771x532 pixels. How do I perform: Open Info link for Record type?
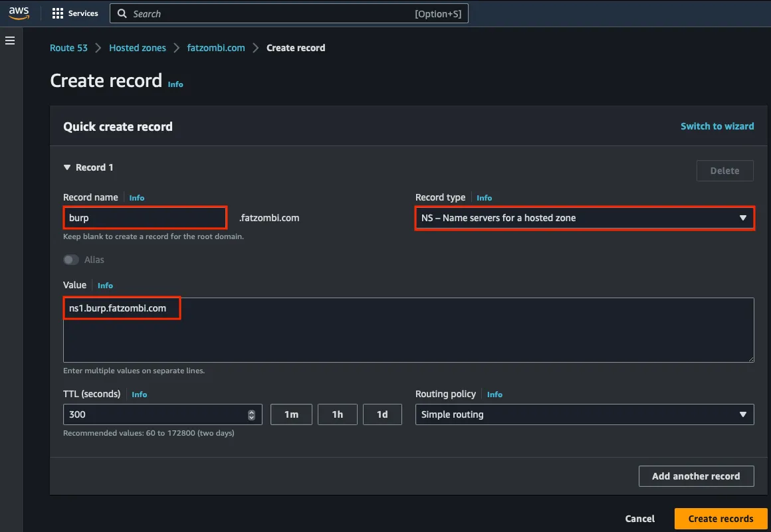pos(484,198)
